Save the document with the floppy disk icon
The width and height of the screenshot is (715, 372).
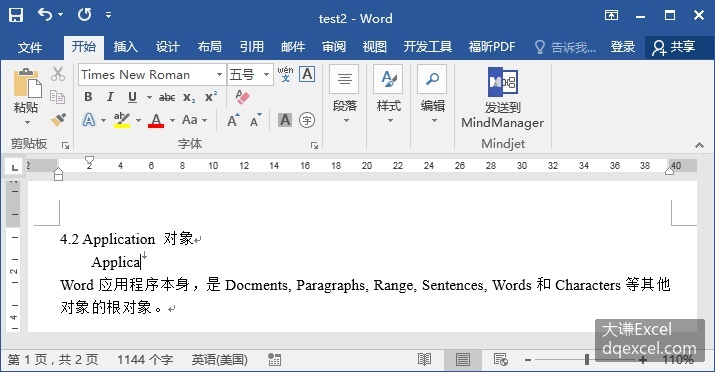click(x=16, y=15)
